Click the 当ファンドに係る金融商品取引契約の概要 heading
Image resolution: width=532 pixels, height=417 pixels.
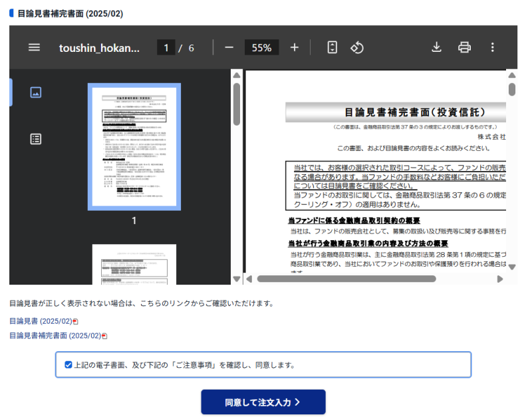tap(354, 221)
